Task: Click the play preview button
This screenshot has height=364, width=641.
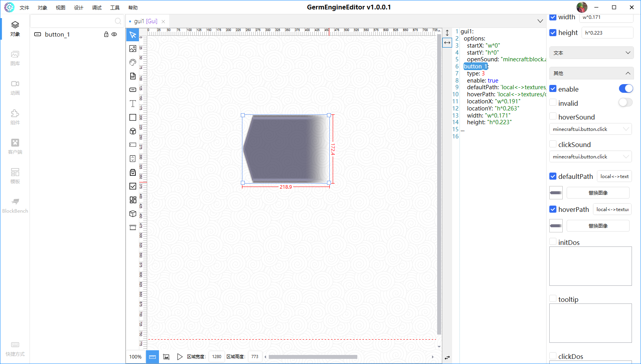Action: click(180, 357)
